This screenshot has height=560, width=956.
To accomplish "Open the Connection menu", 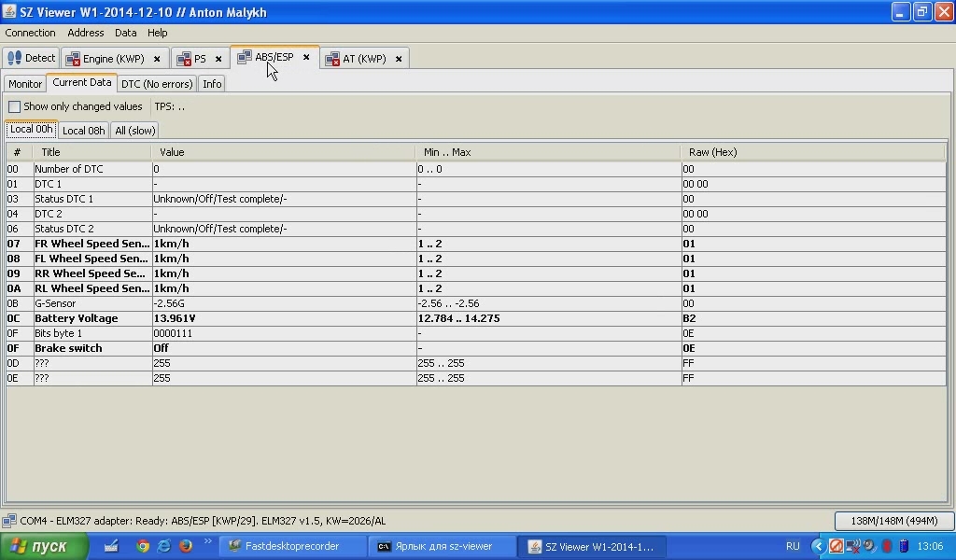I will 30,33.
